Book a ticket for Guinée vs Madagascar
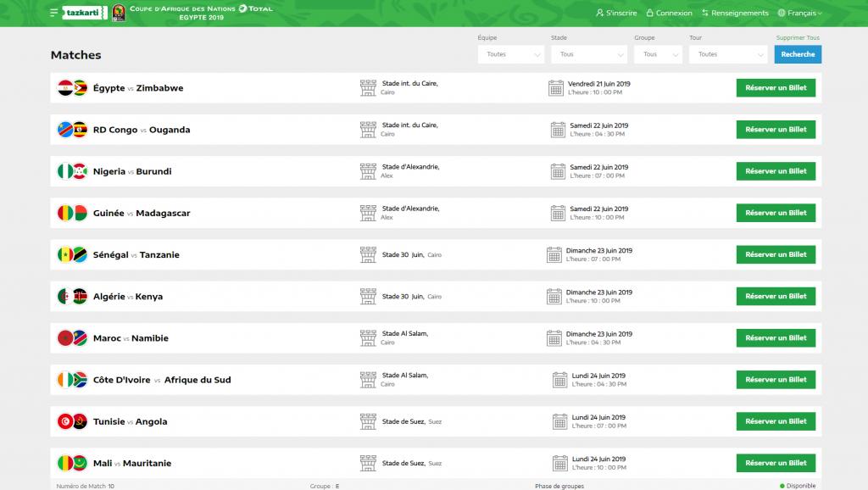Viewport: 868px width, 490px height. 776,213
